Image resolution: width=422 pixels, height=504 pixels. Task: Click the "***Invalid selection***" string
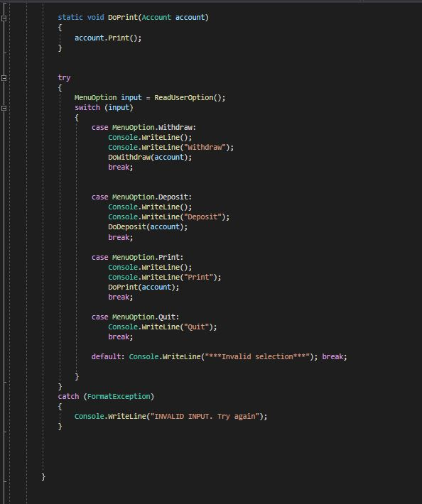tap(257, 357)
